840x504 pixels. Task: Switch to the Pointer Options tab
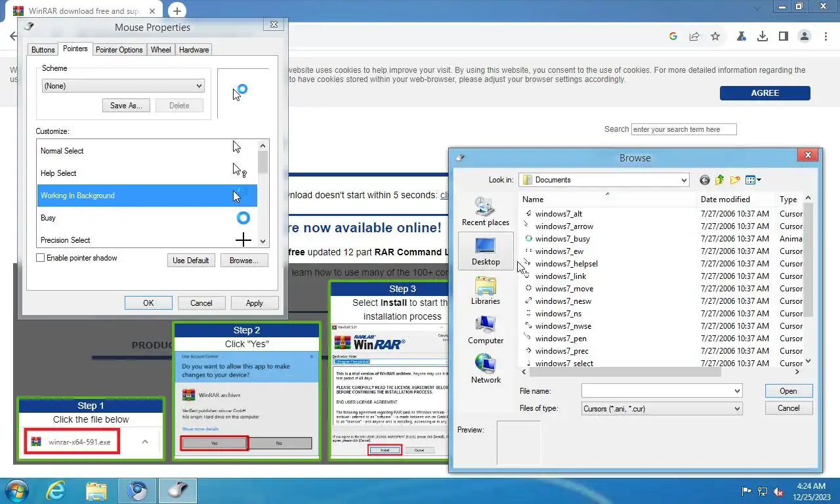pyautogui.click(x=119, y=50)
